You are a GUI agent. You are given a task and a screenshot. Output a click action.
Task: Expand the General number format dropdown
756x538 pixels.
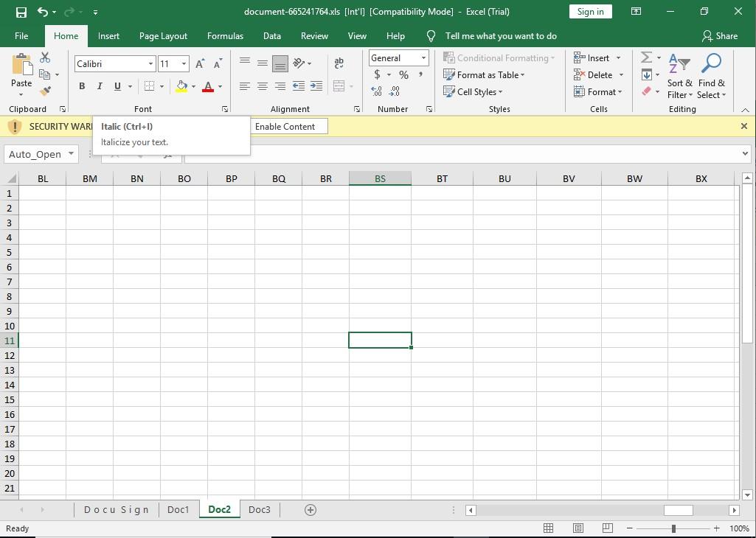423,58
